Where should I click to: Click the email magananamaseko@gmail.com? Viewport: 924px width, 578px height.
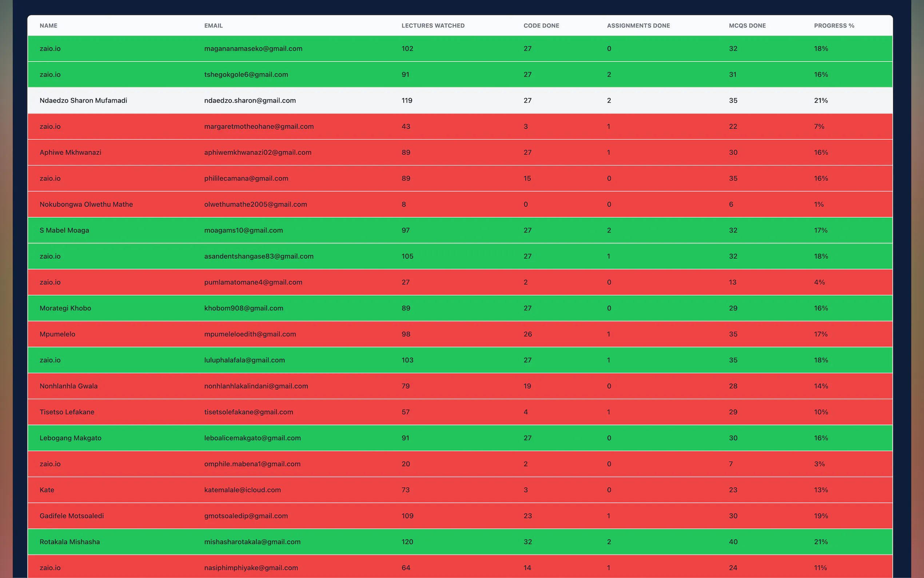tap(253, 48)
